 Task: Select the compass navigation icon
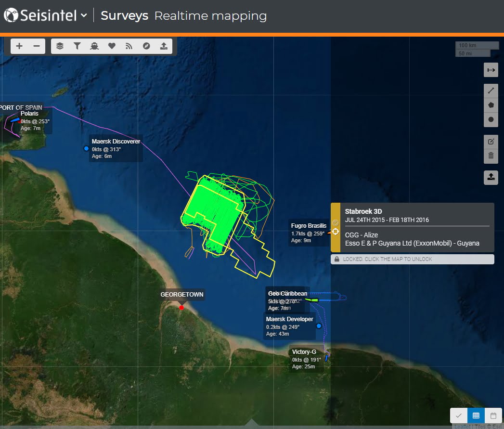point(146,45)
